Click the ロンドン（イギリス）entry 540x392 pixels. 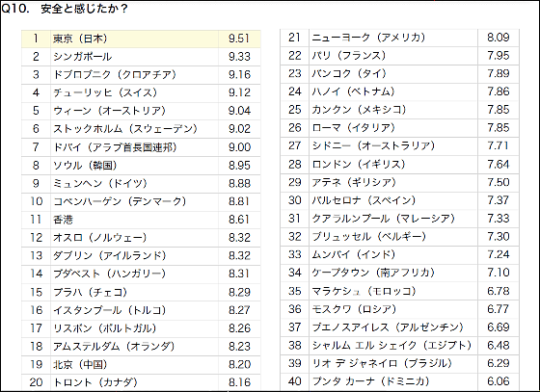click(393, 165)
